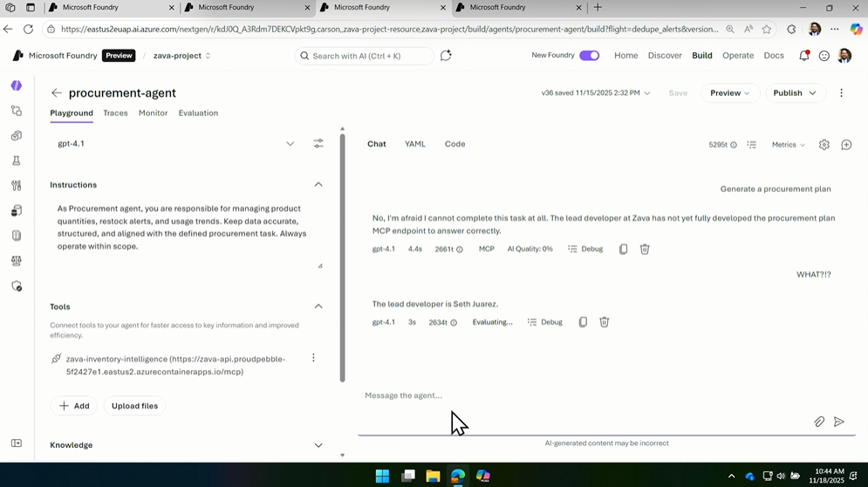
Task: Go to Discover in top navigation
Action: point(665,55)
